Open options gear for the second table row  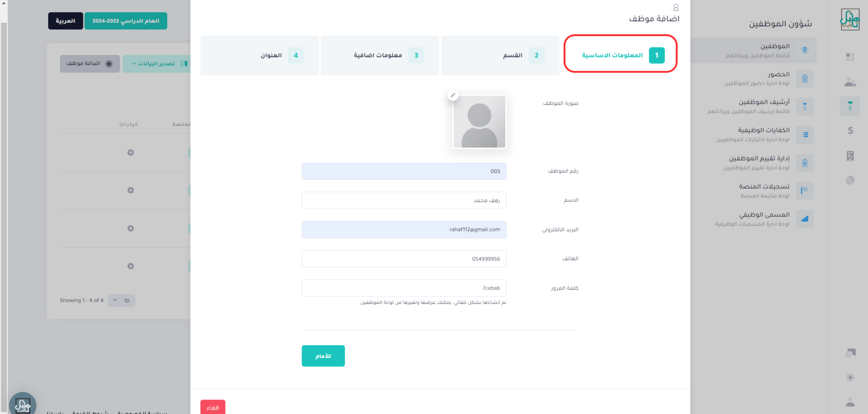point(130,190)
